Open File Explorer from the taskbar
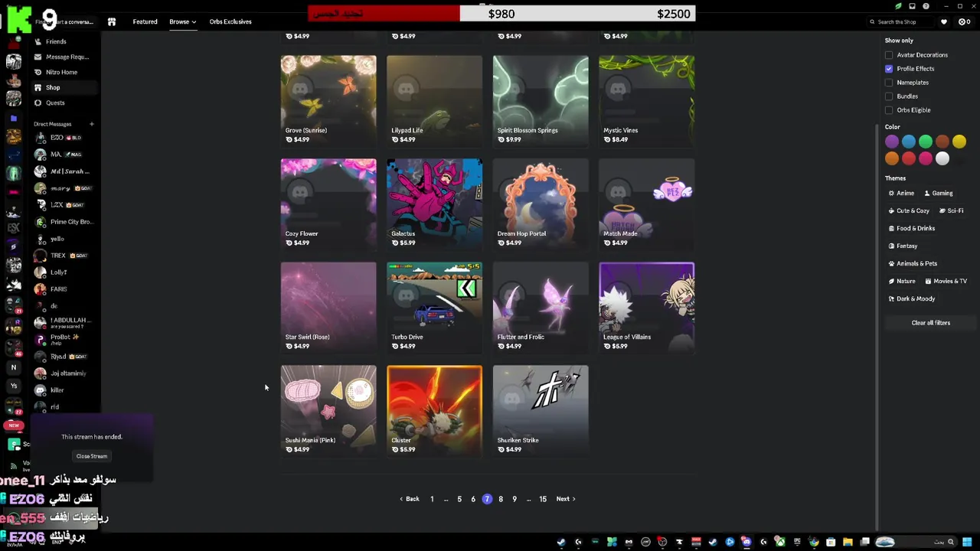 click(x=848, y=542)
